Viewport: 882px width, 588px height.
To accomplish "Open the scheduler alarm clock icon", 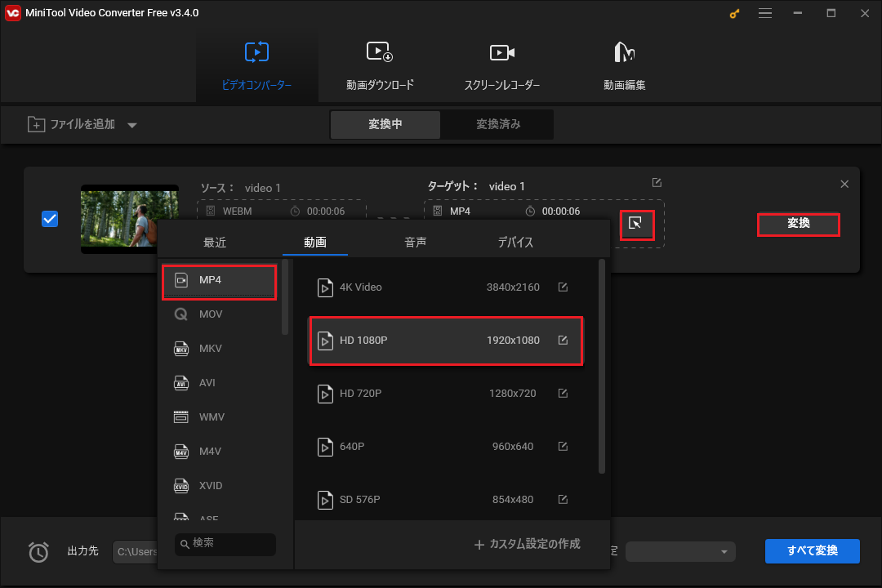I will 39,551.
